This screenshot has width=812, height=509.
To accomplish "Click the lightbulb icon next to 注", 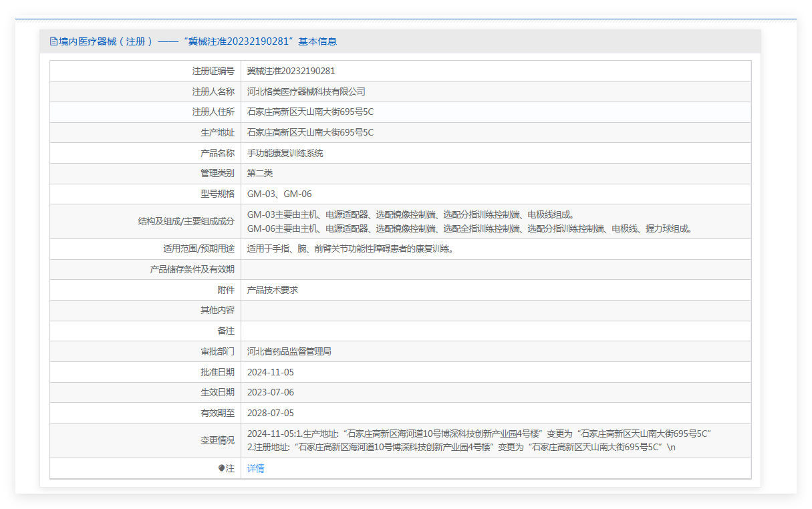I will 222,469.
